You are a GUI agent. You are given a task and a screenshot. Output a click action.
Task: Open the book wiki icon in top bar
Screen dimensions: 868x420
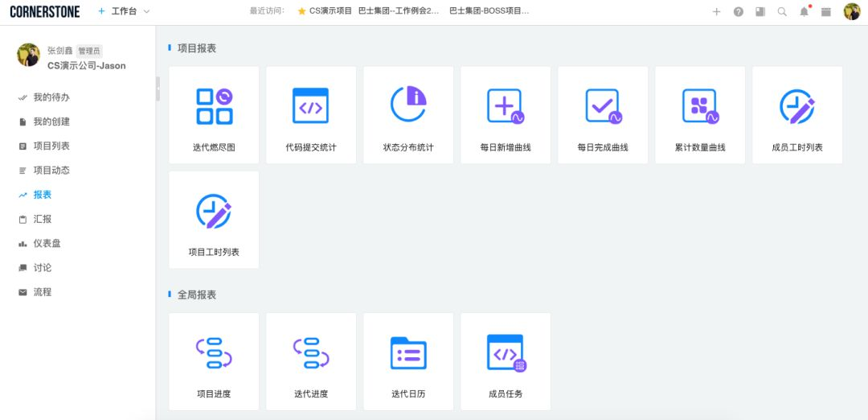pos(760,11)
